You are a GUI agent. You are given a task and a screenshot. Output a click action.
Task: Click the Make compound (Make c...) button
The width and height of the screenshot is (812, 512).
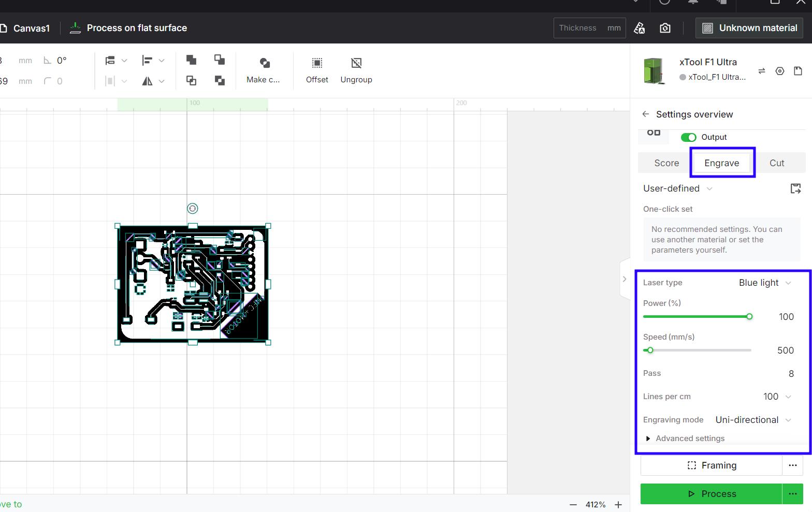[264, 70]
